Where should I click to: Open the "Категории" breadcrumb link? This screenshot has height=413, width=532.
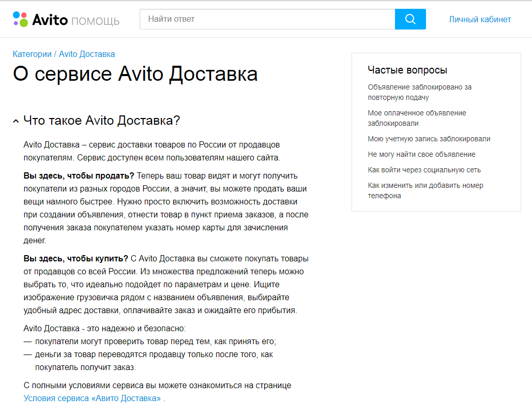pos(32,54)
